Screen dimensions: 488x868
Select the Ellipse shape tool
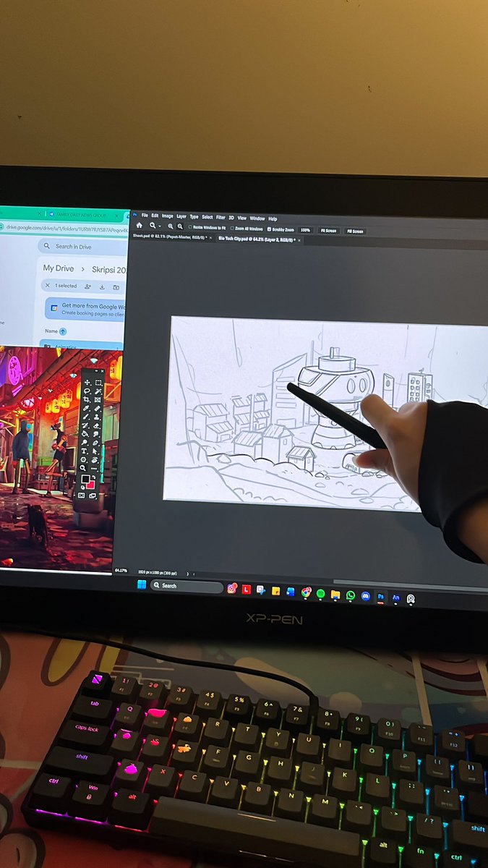83,459
